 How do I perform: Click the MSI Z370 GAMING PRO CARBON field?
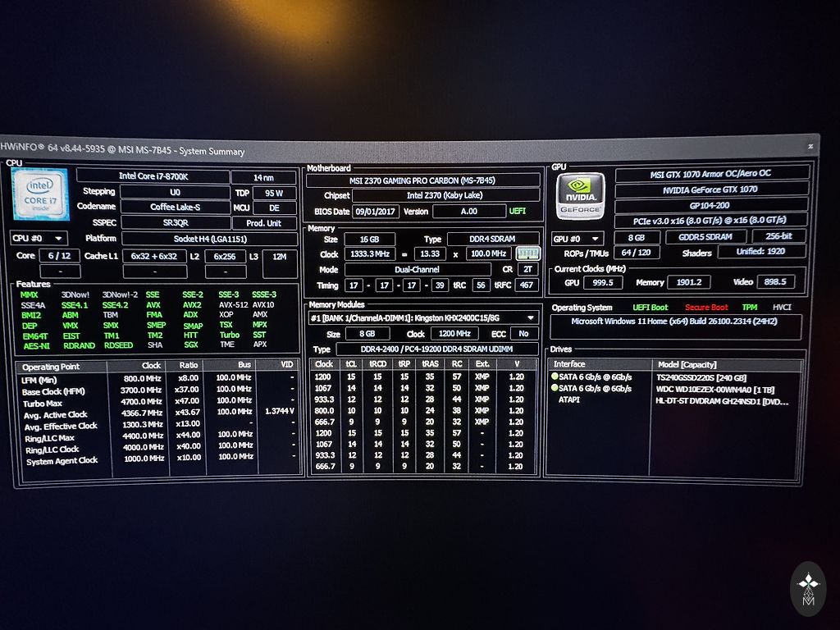422,180
